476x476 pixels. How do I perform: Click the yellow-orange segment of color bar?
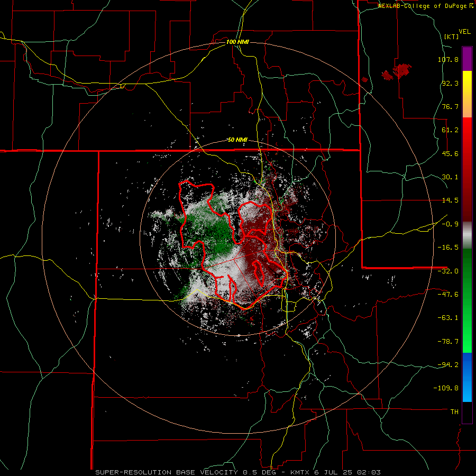pyautogui.click(x=467, y=94)
